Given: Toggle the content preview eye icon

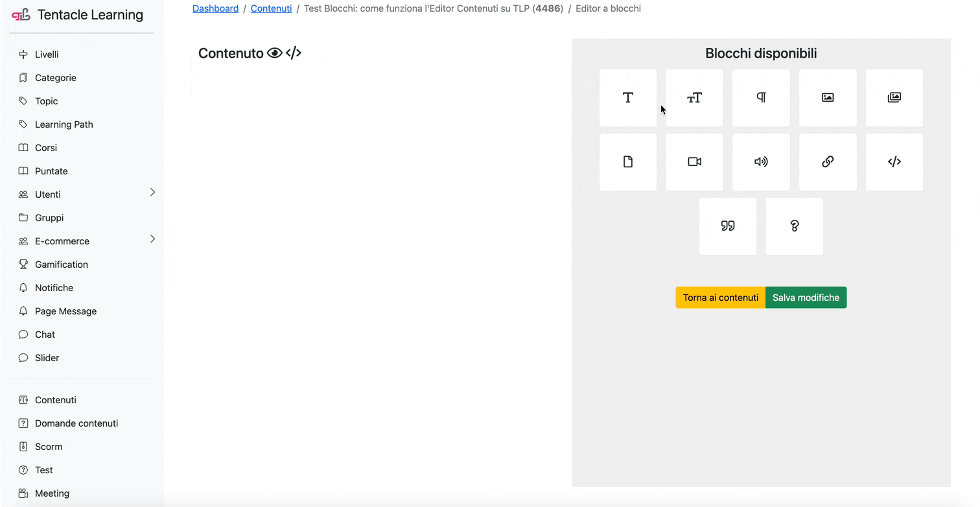Looking at the screenshot, I should click(x=275, y=53).
